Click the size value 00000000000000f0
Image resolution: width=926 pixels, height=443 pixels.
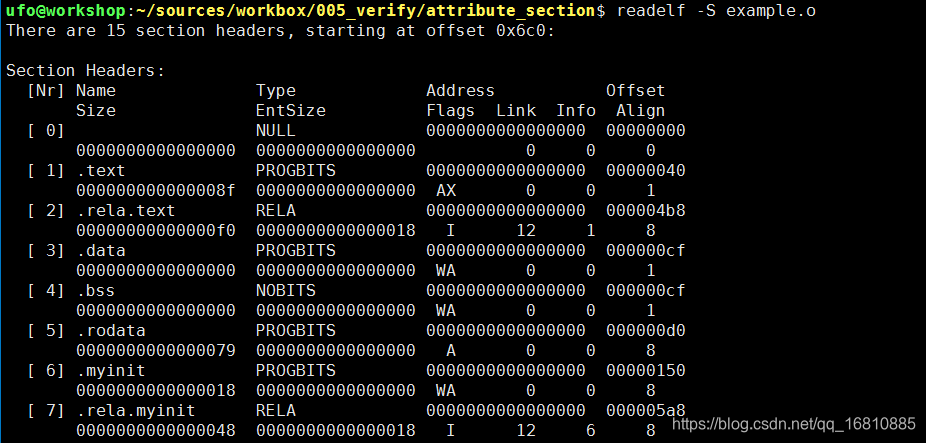[155, 230]
